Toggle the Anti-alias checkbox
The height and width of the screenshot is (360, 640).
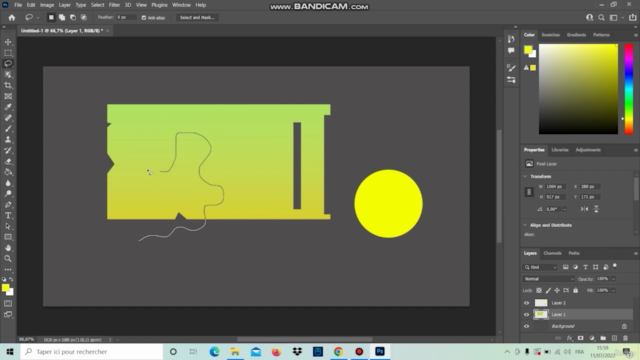click(144, 18)
